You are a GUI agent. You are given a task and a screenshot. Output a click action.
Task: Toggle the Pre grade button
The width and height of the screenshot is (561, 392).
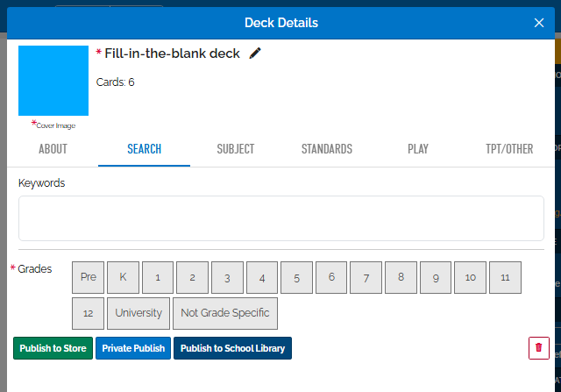(x=88, y=277)
